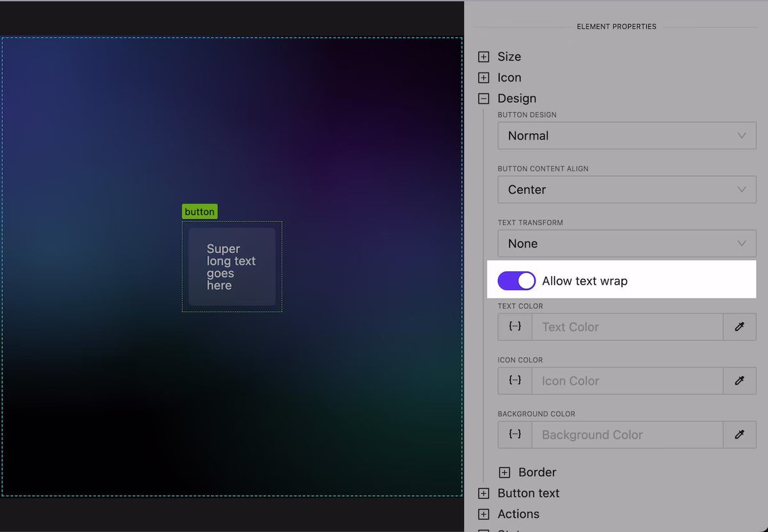This screenshot has height=532, width=768.
Task: Click the eyedropper icon for Background Color
Action: coord(740,435)
